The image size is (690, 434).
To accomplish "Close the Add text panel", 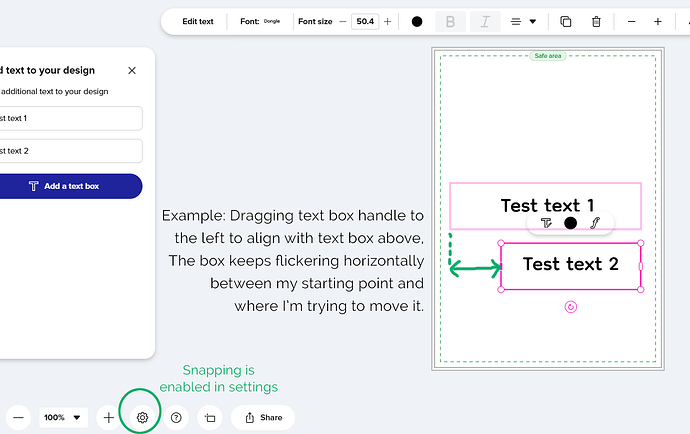I will tap(132, 70).
